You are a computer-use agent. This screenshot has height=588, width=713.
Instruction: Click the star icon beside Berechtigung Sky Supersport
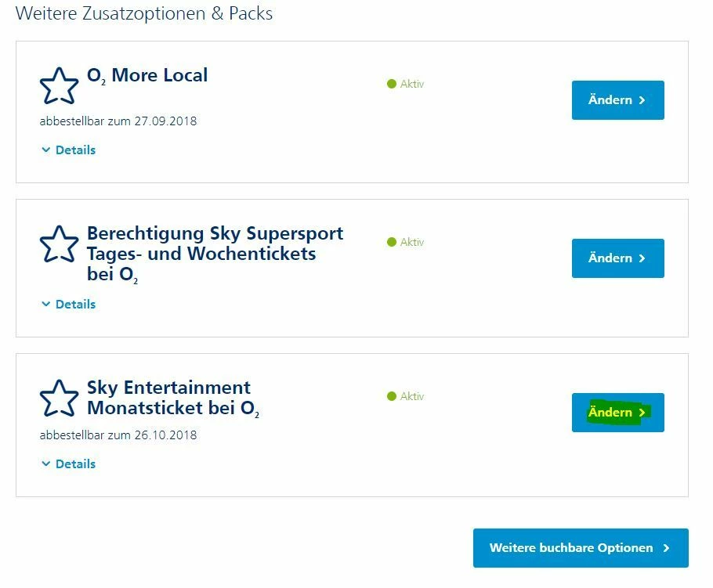(x=59, y=244)
